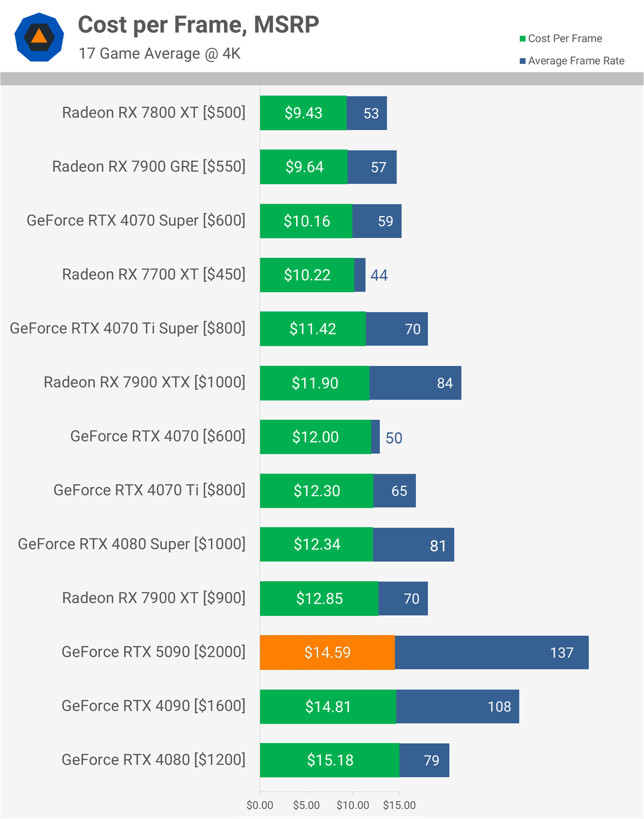Select the green $9.43 bar for RX 7800 XT

point(303,113)
